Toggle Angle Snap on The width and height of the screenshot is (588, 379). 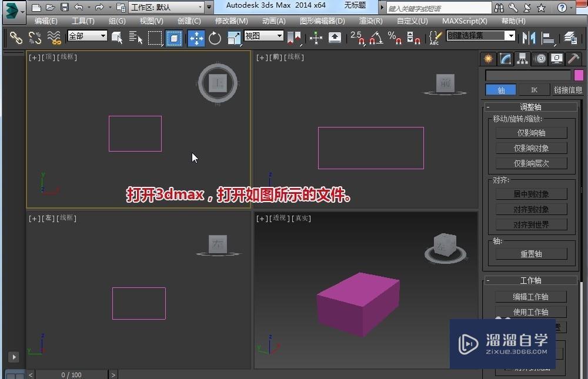click(375, 38)
